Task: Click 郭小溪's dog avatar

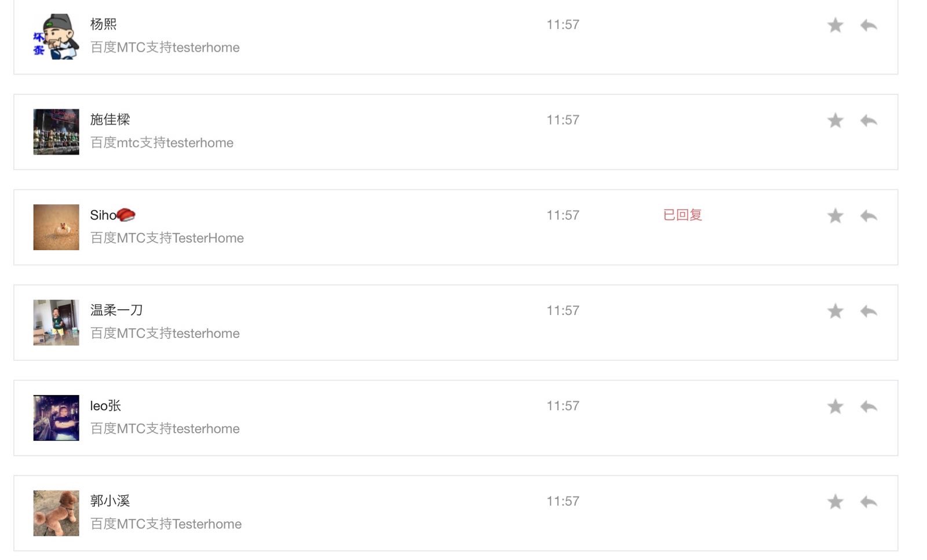Action: (x=56, y=513)
